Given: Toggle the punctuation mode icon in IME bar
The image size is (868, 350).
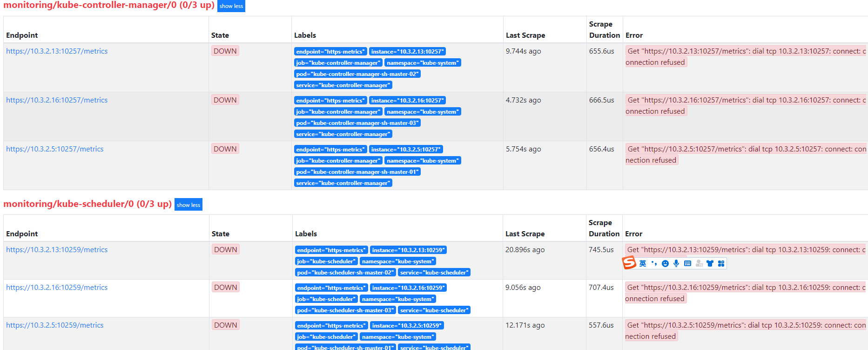Looking at the screenshot, I should [x=654, y=263].
